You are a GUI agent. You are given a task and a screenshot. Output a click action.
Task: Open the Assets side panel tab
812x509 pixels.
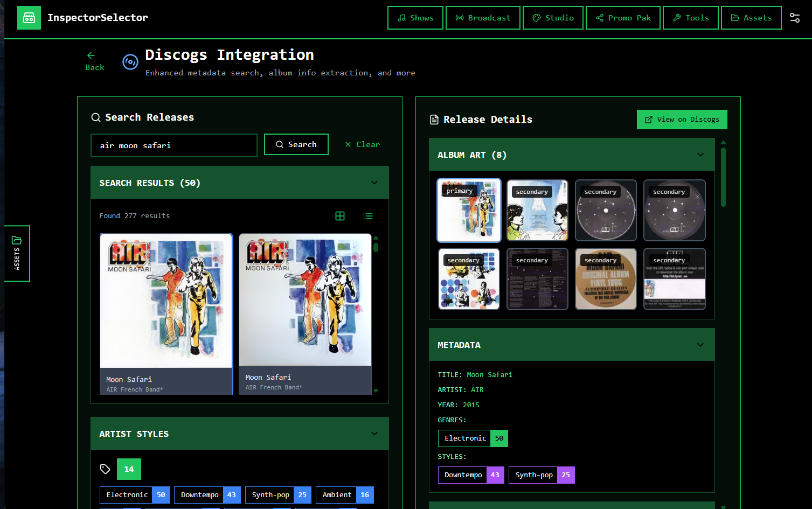coord(17,253)
